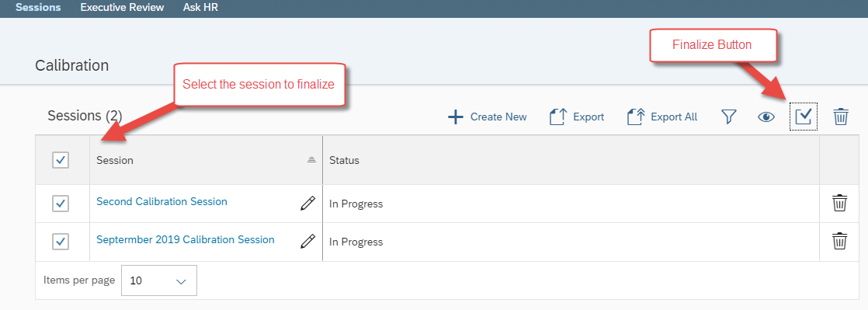Open the Items per page dropdown
The image size is (868, 310).
click(159, 280)
